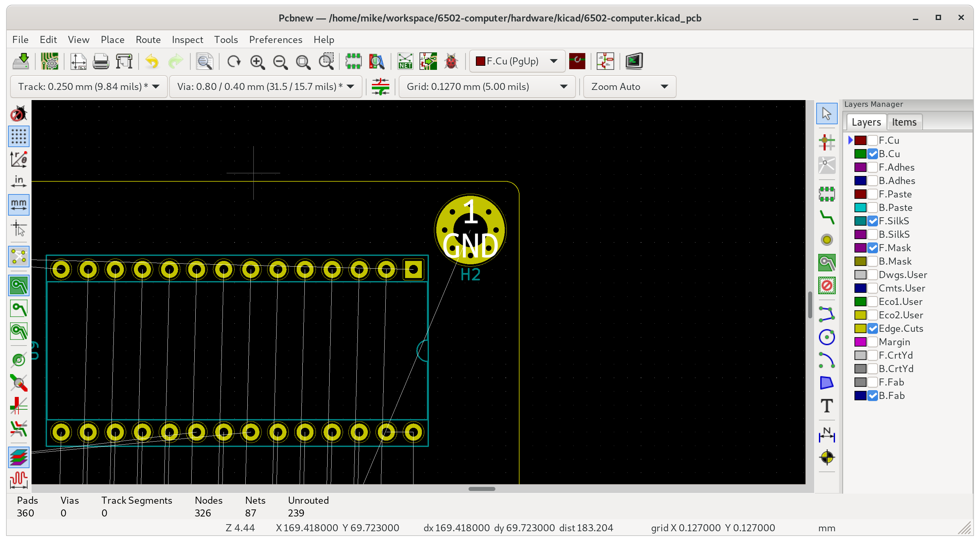Open the Python scripting console icon

[634, 61]
